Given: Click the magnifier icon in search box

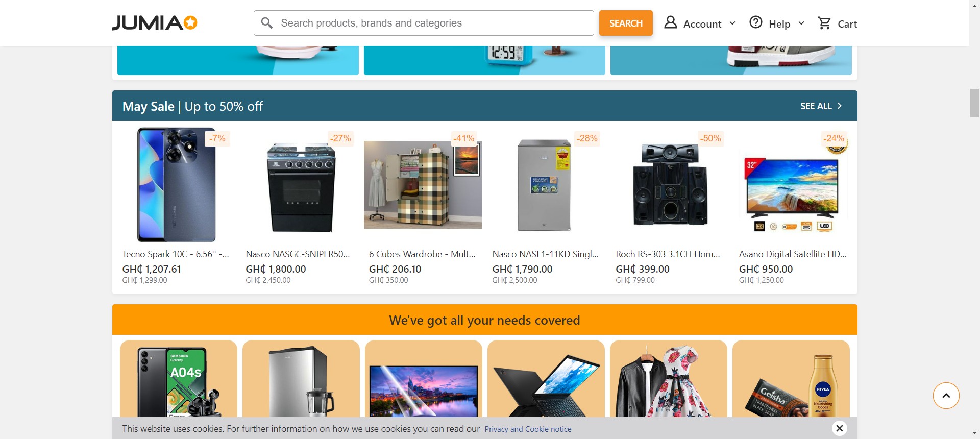Looking at the screenshot, I should (x=266, y=23).
